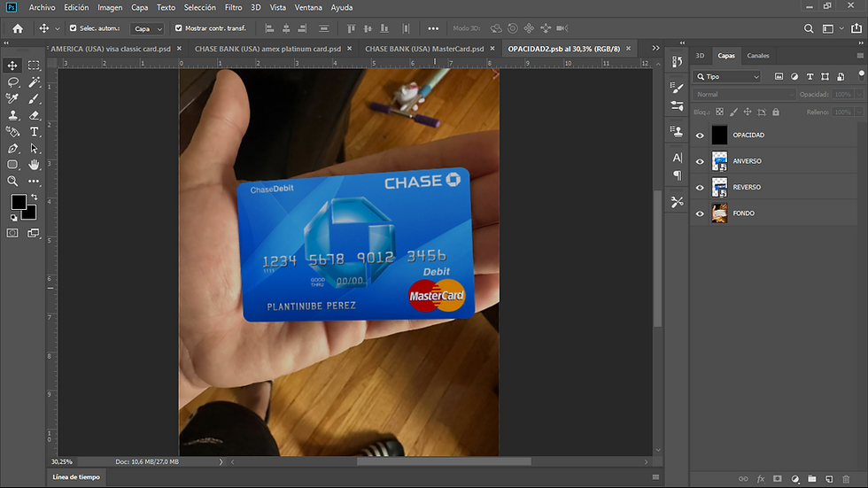
Task: Swap foreground and background colors
Action: click(x=35, y=197)
